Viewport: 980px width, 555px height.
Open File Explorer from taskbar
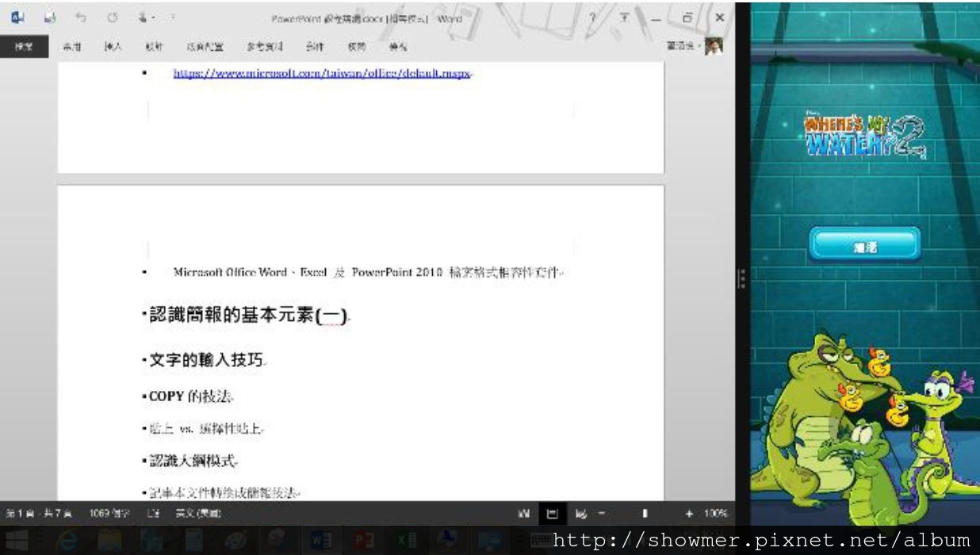pos(109,541)
